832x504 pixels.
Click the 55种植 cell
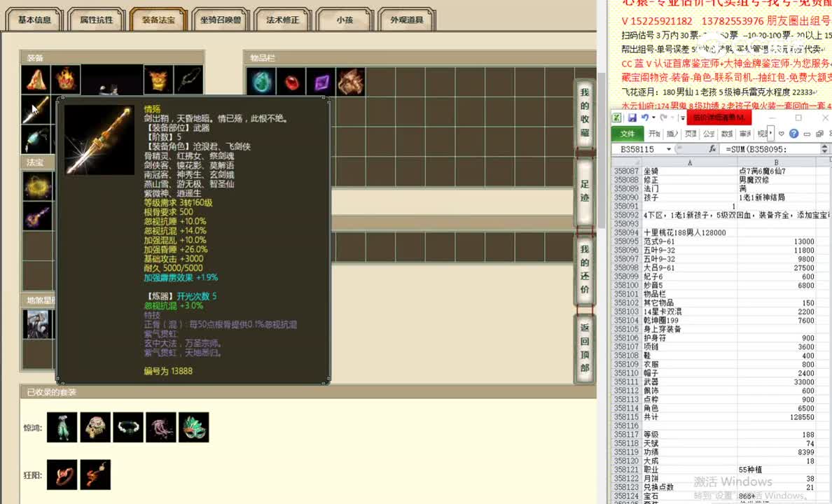[x=776, y=470]
